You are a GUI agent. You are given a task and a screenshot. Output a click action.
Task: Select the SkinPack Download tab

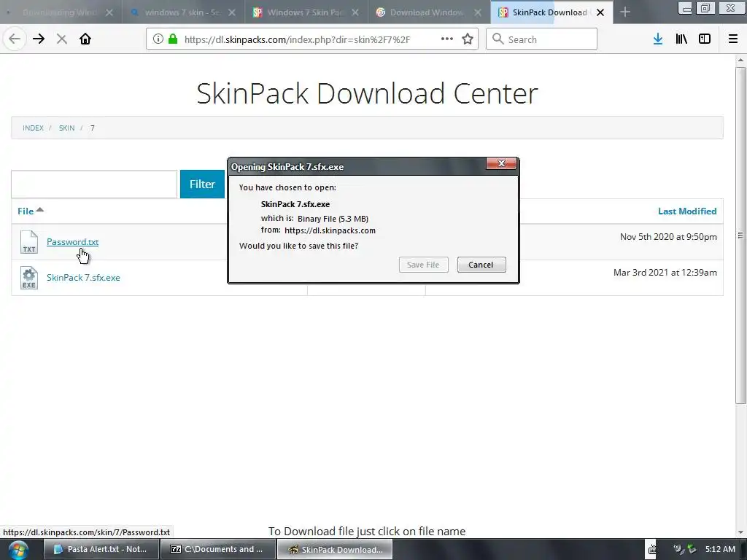tap(551, 12)
